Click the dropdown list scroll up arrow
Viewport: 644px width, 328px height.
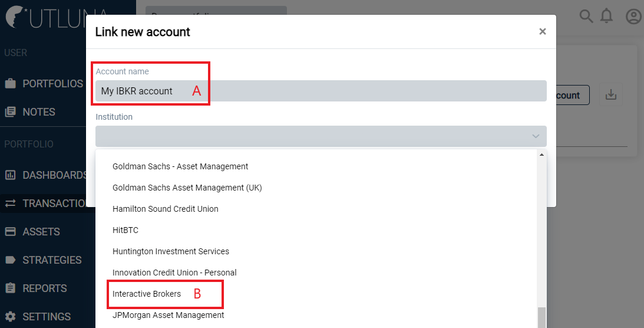click(541, 155)
